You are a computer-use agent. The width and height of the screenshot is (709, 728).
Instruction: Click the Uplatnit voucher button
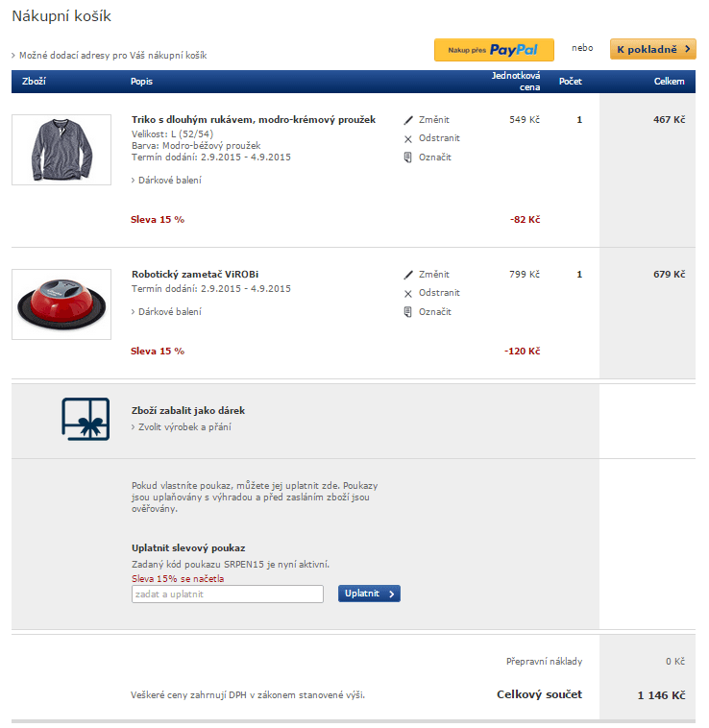coord(369,594)
